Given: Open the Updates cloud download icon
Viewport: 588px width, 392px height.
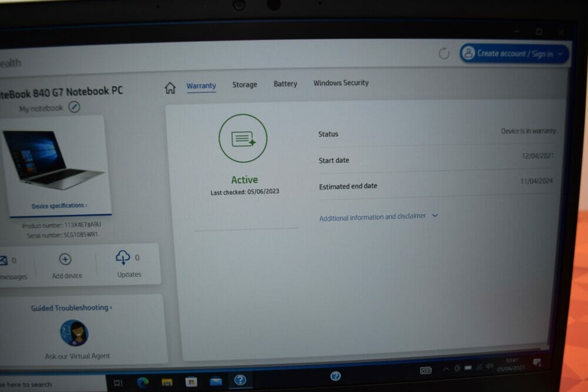Looking at the screenshot, I should click(123, 257).
